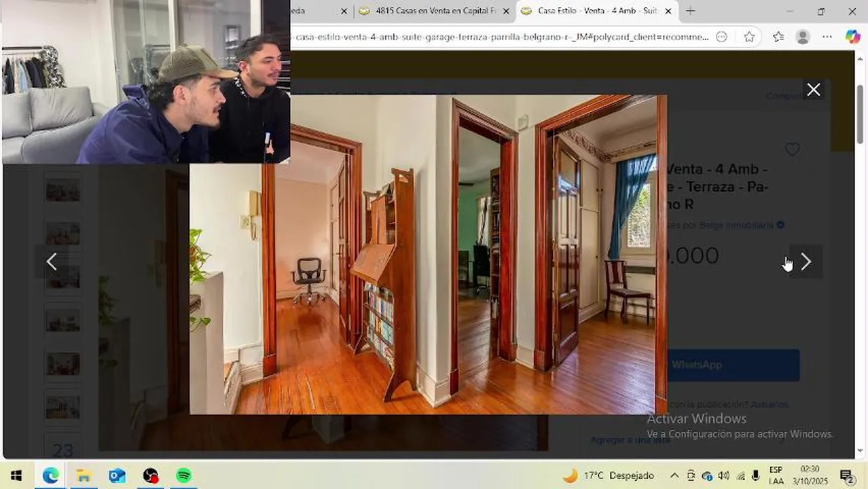This screenshot has width=868, height=489.
Task: Close the 4815 Casas en Venta tab
Action: [506, 12]
